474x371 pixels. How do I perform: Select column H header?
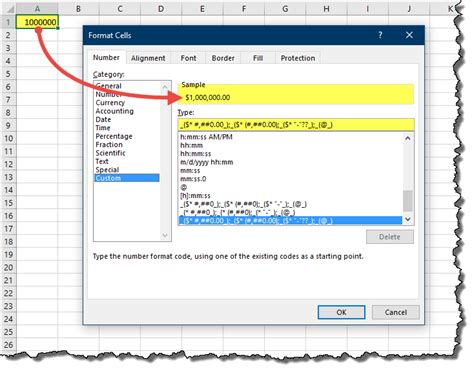click(326, 9)
